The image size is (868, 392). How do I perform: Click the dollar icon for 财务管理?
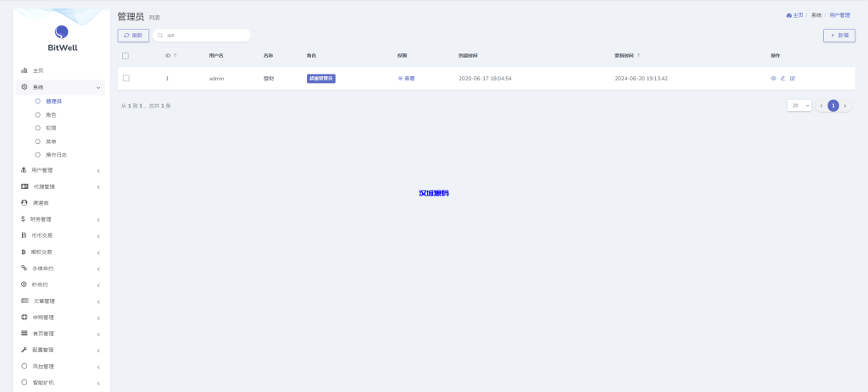click(x=24, y=218)
